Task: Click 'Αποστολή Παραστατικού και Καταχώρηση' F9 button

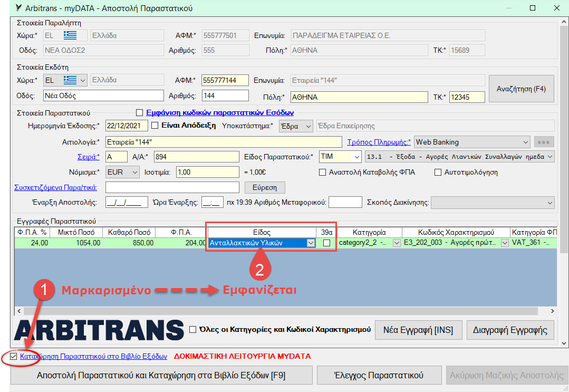Action: (x=161, y=375)
